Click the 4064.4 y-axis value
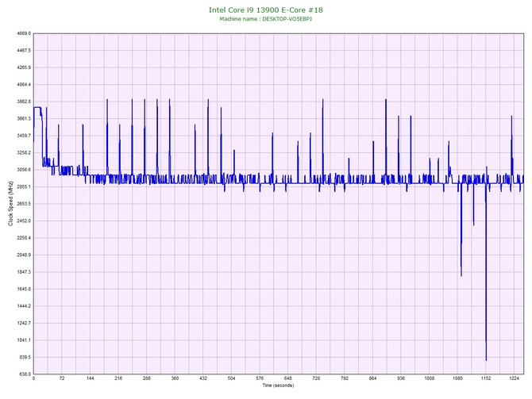The width and height of the screenshot is (532, 399). pos(24,84)
